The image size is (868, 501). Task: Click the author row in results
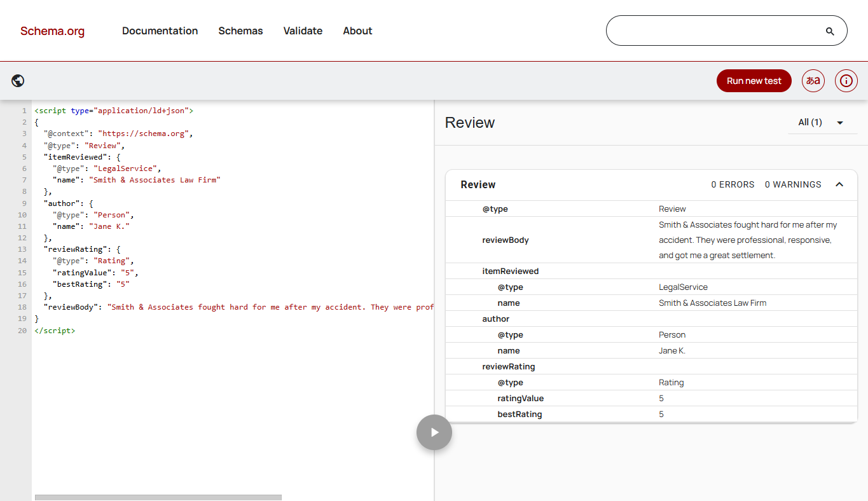(495, 319)
